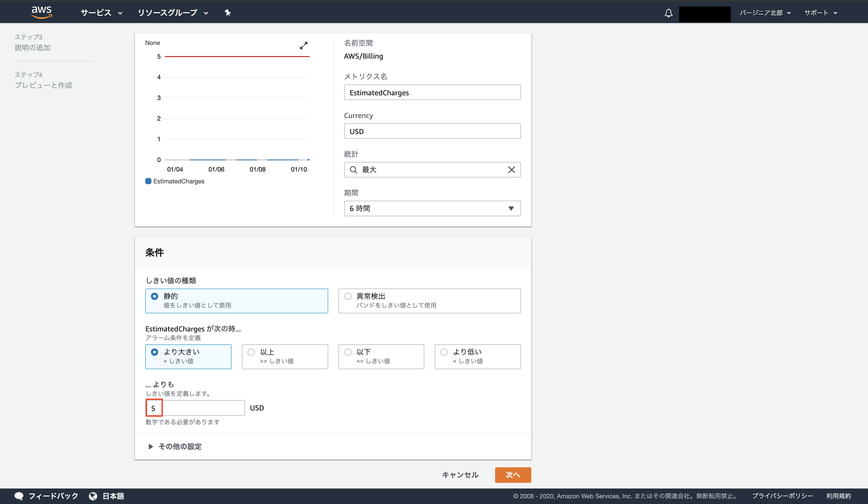
Task: Open the notifications bell icon
Action: tap(668, 13)
